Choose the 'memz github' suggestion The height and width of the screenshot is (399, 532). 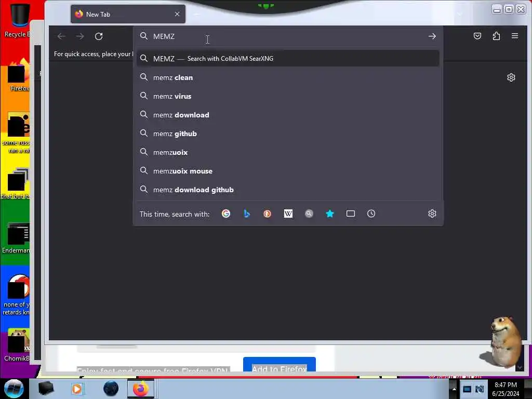(288, 134)
